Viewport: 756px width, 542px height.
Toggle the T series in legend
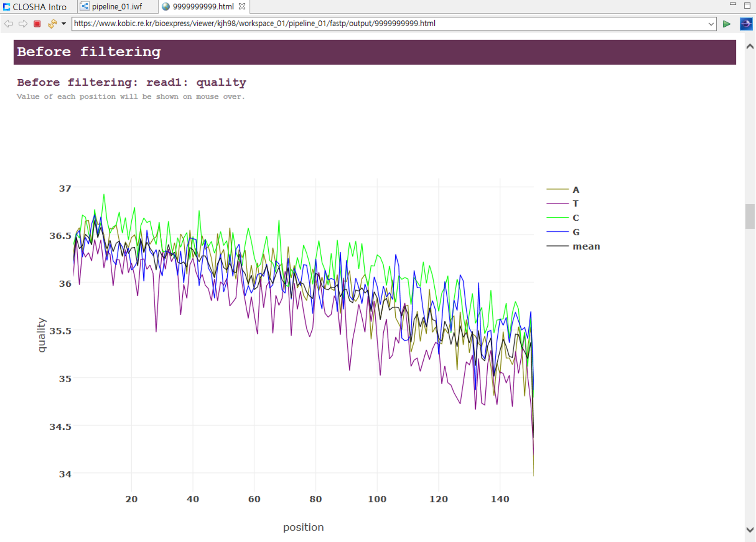tap(563, 203)
